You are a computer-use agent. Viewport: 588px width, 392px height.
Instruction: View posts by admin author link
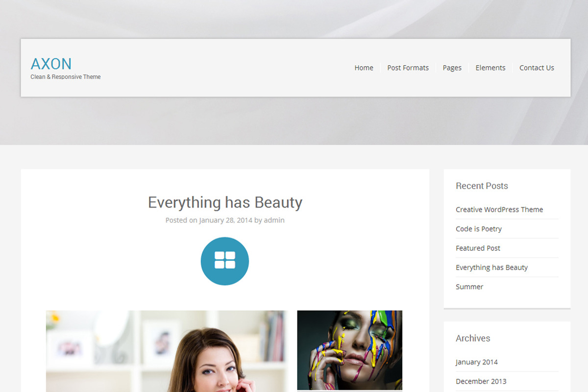[274, 220]
